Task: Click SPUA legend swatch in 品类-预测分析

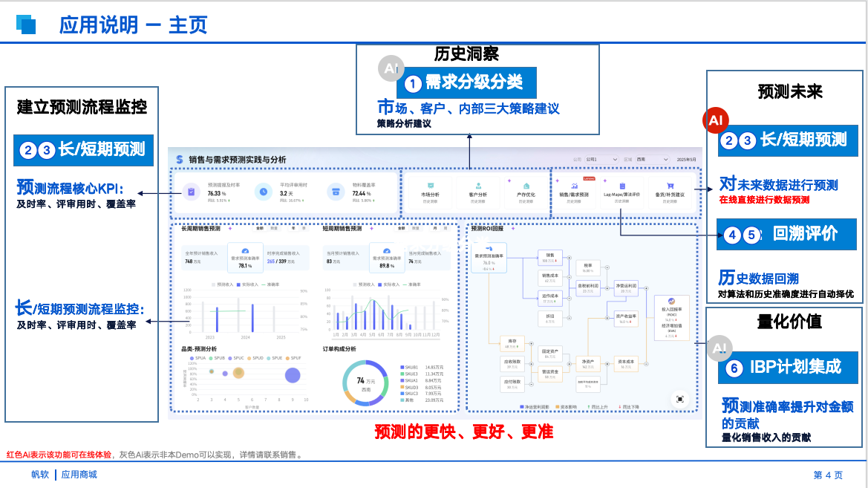Action: coord(192,358)
